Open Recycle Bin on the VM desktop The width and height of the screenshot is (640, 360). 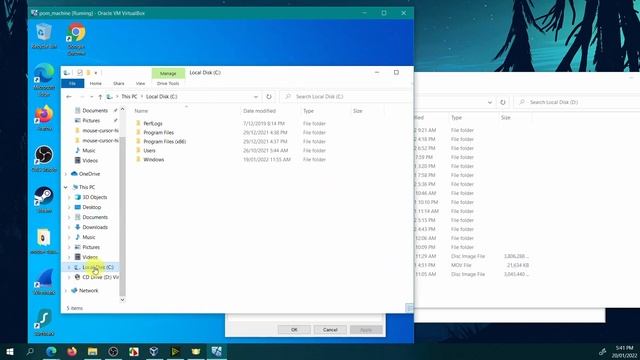tap(44, 36)
